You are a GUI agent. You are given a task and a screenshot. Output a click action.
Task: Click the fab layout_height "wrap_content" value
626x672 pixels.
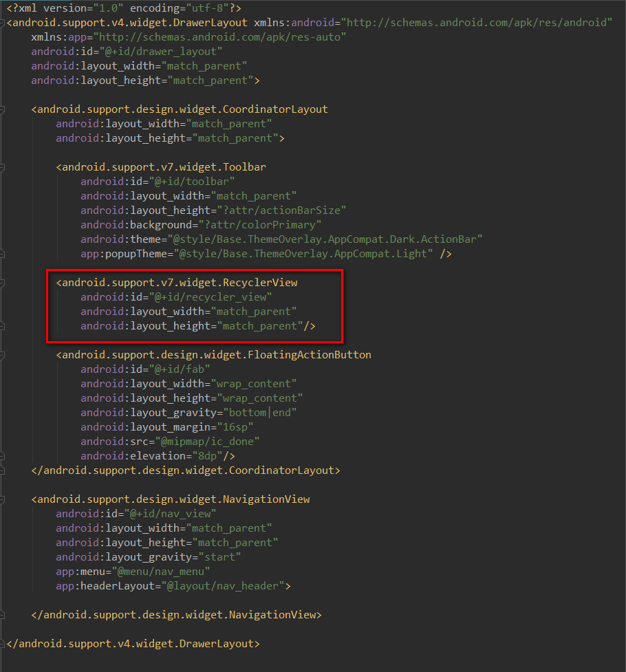[260, 398]
